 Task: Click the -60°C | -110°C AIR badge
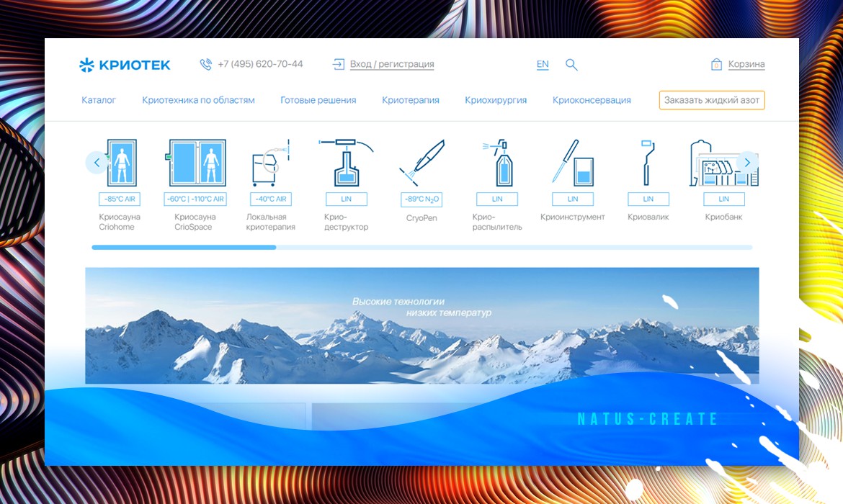195,199
